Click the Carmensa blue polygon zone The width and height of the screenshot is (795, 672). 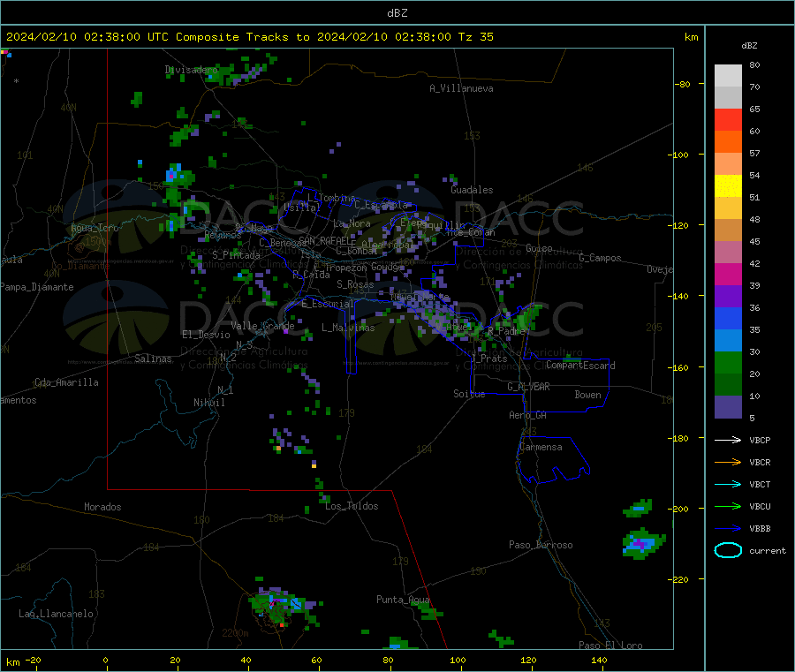coord(552,460)
